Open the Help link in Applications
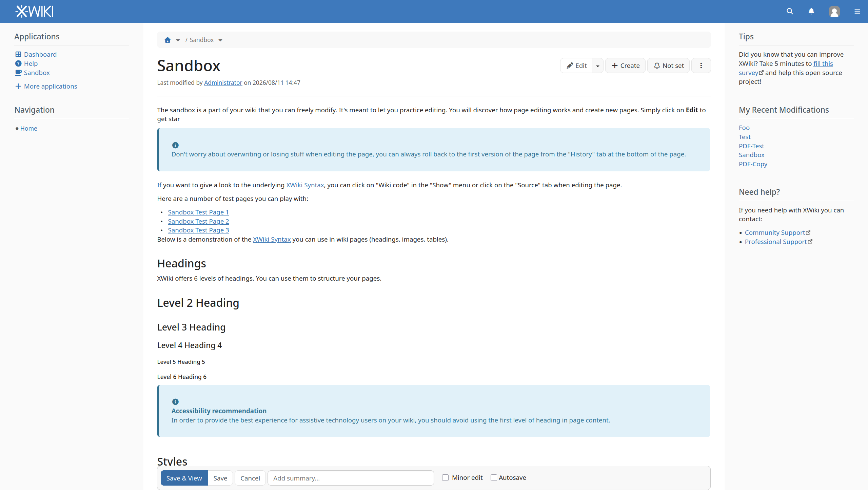The width and height of the screenshot is (868, 490). (31, 63)
